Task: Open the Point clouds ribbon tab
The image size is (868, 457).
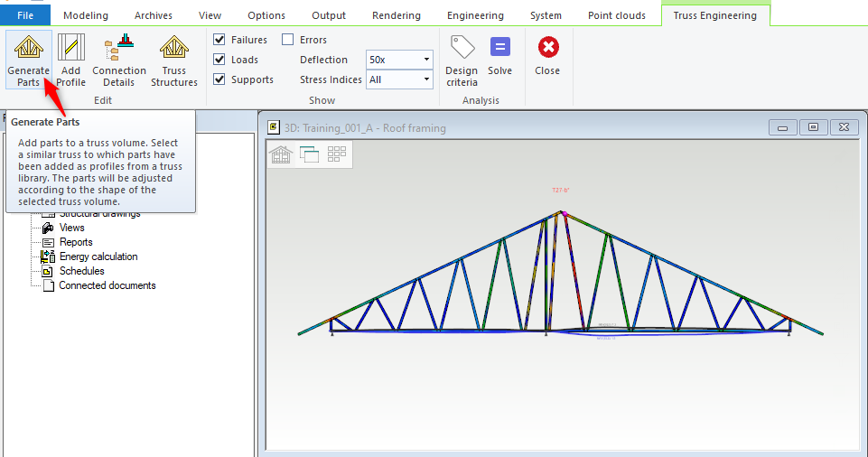Action: click(x=616, y=15)
